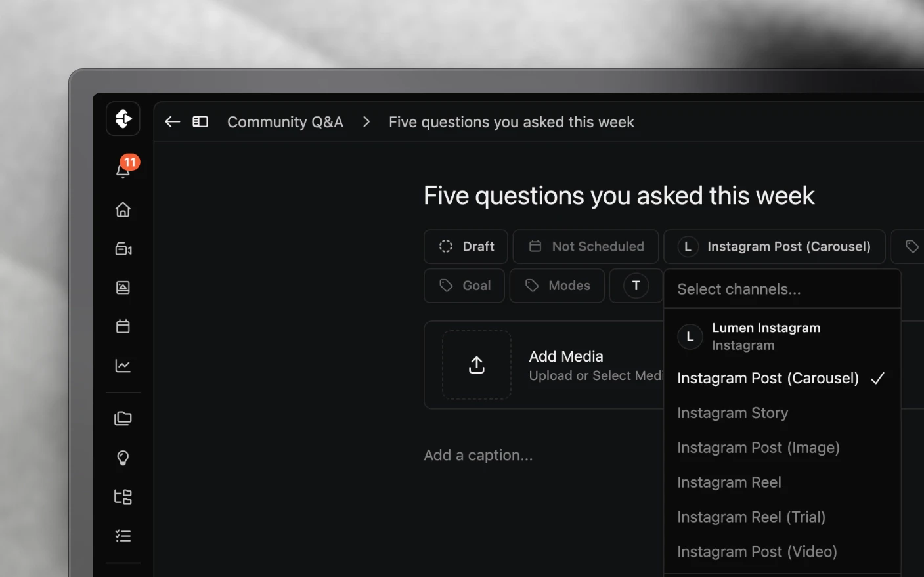924x577 pixels.
Task: Open the folders library sidebar icon
Action: (x=123, y=418)
